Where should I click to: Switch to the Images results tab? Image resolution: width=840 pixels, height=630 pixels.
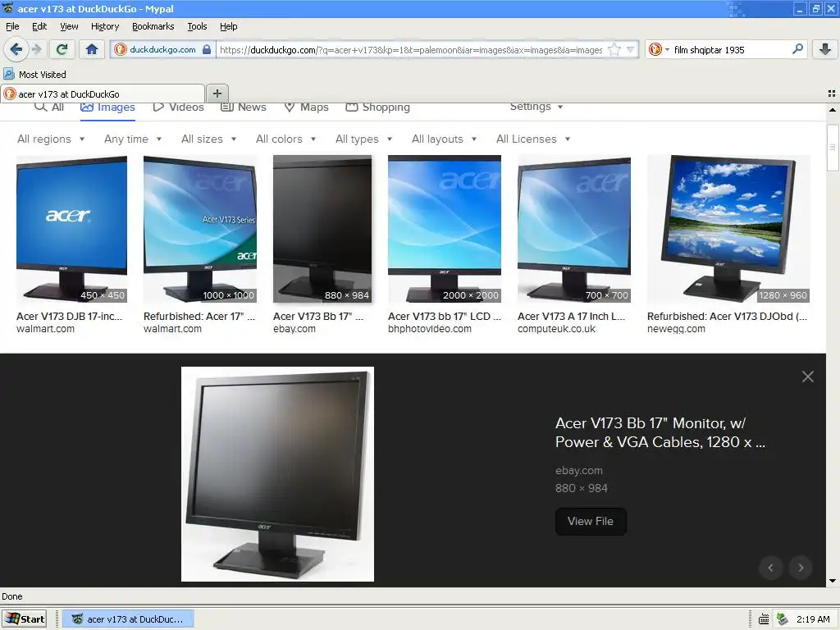click(x=107, y=107)
